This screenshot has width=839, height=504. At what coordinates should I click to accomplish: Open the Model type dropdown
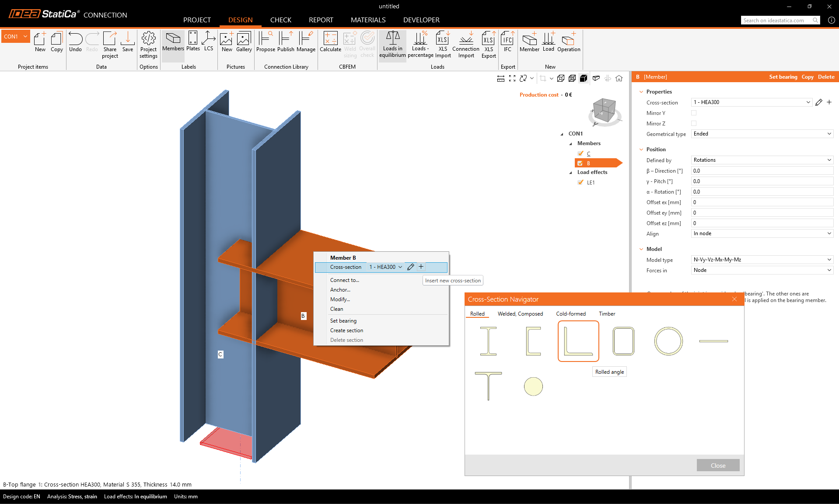tap(762, 259)
